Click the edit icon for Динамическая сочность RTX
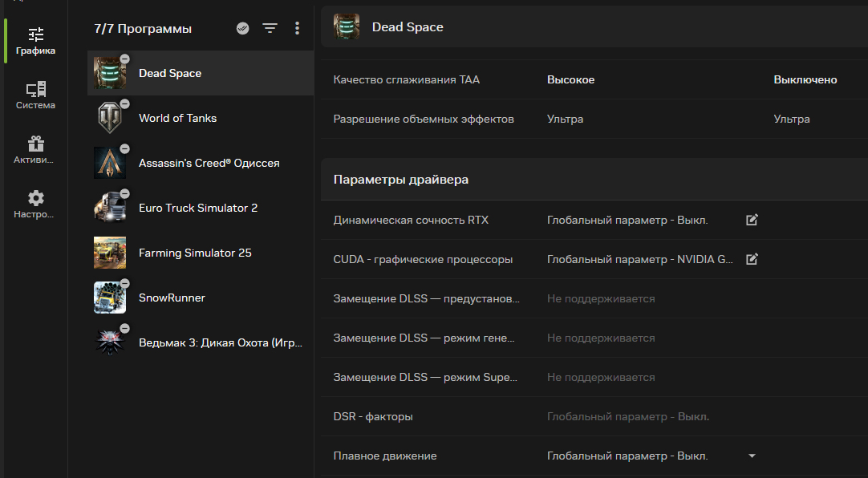The image size is (868, 478). [x=752, y=220]
